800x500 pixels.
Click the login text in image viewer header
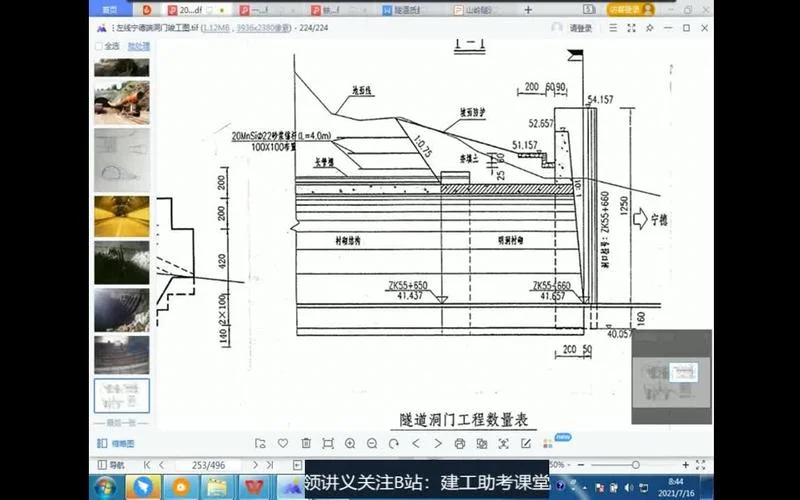click(x=581, y=29)
